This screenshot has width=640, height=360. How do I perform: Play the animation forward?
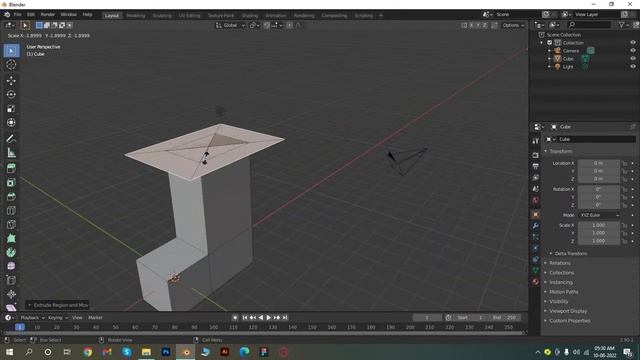click(269, 318)
